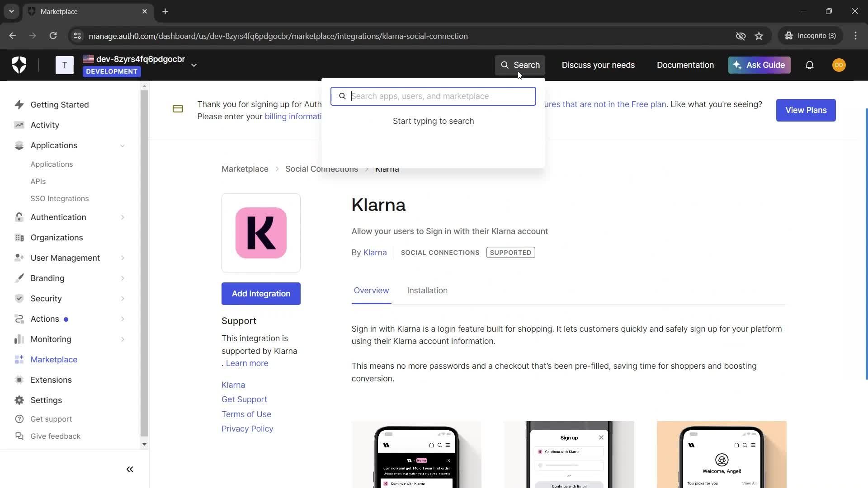Focus the search apps and users field
Viewport: 868px width, 488px height.
433,96
